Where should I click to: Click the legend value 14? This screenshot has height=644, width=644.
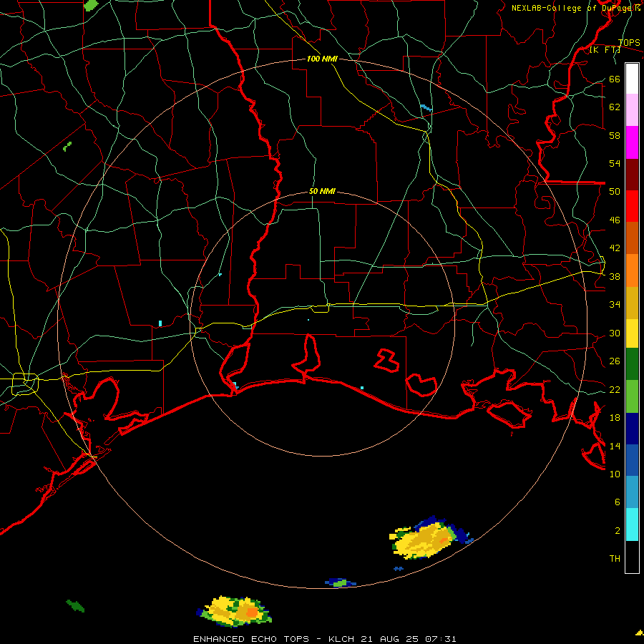[615, 446]
